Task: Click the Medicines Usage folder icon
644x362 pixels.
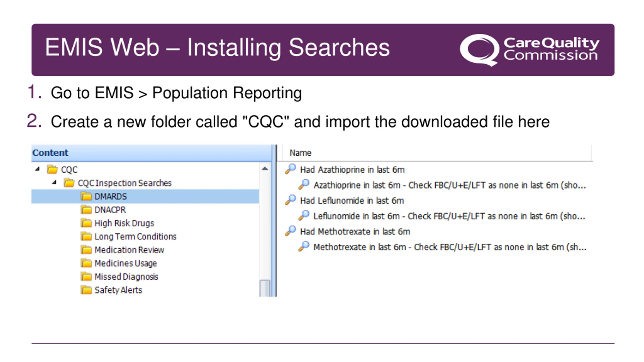Action: [x=86, y=263]
